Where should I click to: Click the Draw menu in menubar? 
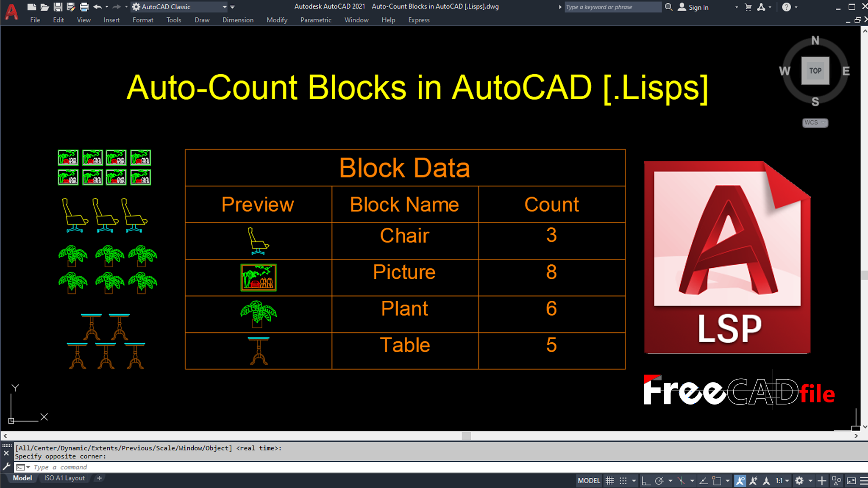click(x=201, y=19)
